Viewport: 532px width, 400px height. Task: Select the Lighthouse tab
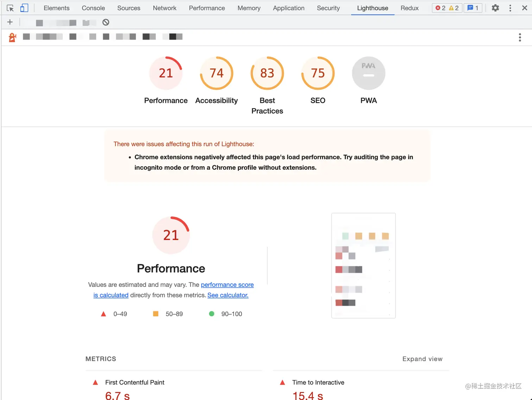tap(373, 8)
